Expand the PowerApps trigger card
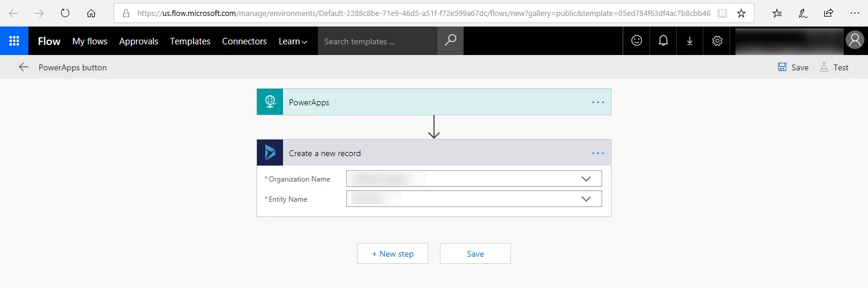The height and width of the screenshot is (288, 868). point(434,102)
